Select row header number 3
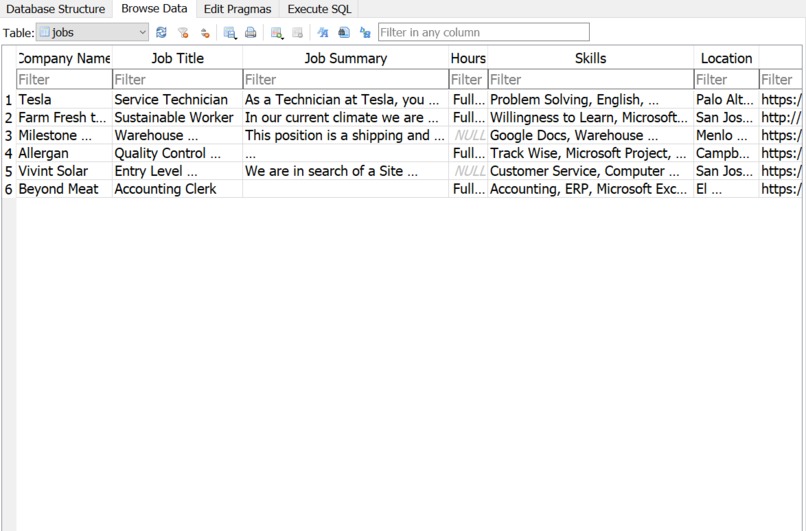Image resolution: width=806 pixels, height=531 pixels. coord(9,136)
